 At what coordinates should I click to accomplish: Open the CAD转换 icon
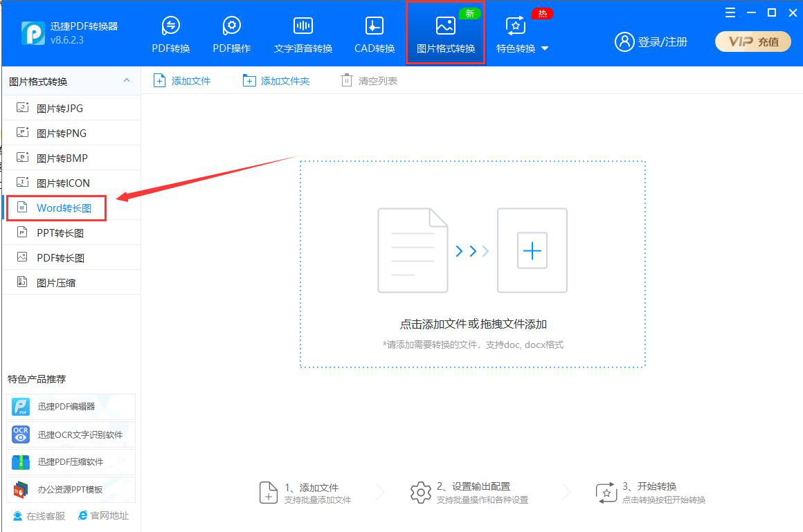point(375,26)
